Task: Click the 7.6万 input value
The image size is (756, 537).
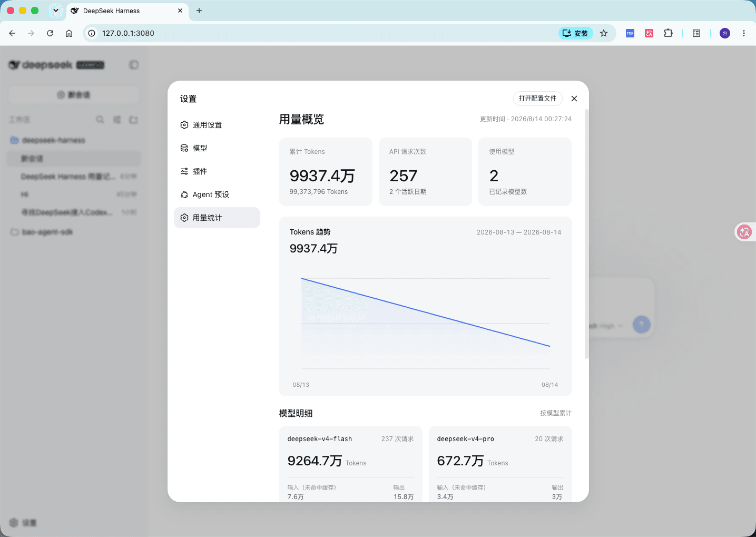Action: pyautogui.click(x=296, y=497)
